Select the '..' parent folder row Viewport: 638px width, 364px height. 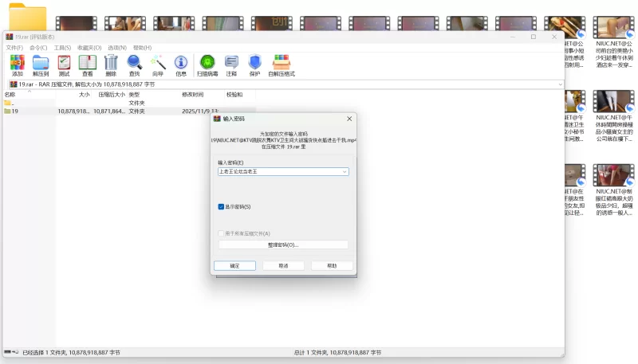pos(129,103)
